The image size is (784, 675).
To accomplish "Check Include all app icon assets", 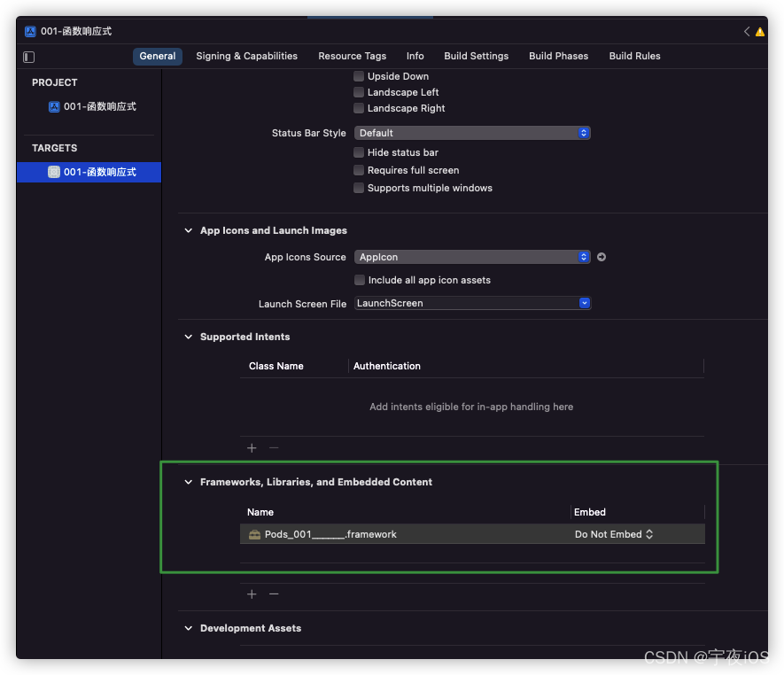I will [359, 281].
